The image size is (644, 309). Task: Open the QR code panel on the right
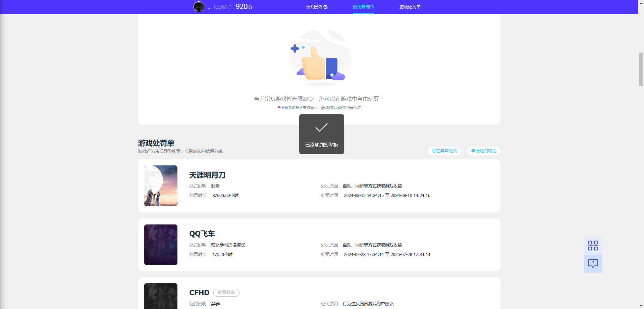click(x=593, y=245)
